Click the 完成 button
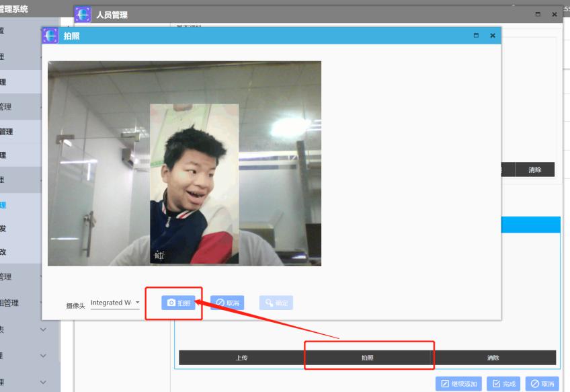 [503, 383]
